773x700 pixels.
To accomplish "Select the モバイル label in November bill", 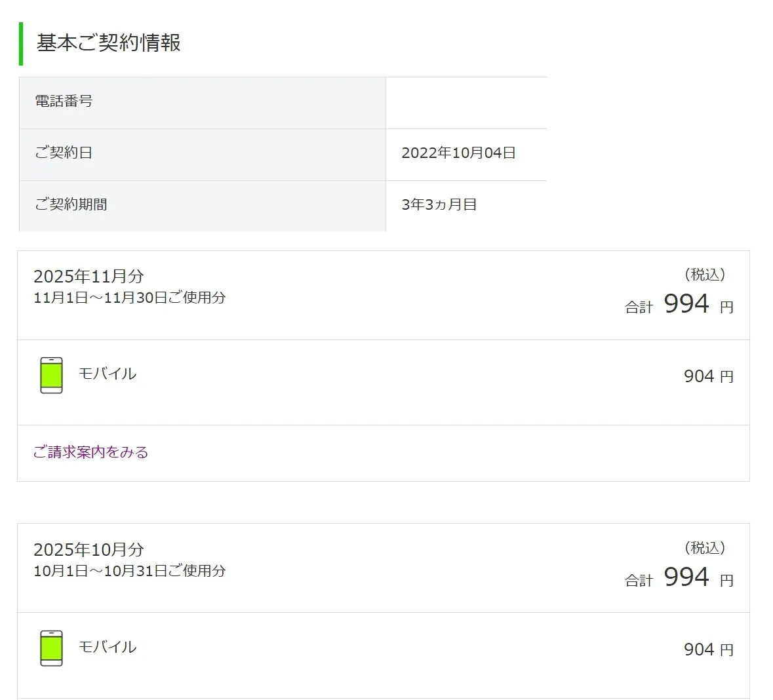I will click(x=108, y=374).
